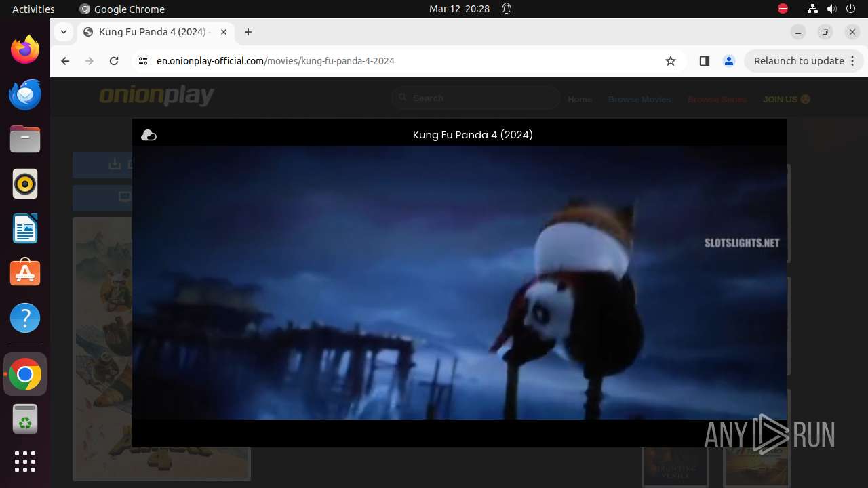
Task: Open the Chrome profile avatar
Action: [729, 61]
